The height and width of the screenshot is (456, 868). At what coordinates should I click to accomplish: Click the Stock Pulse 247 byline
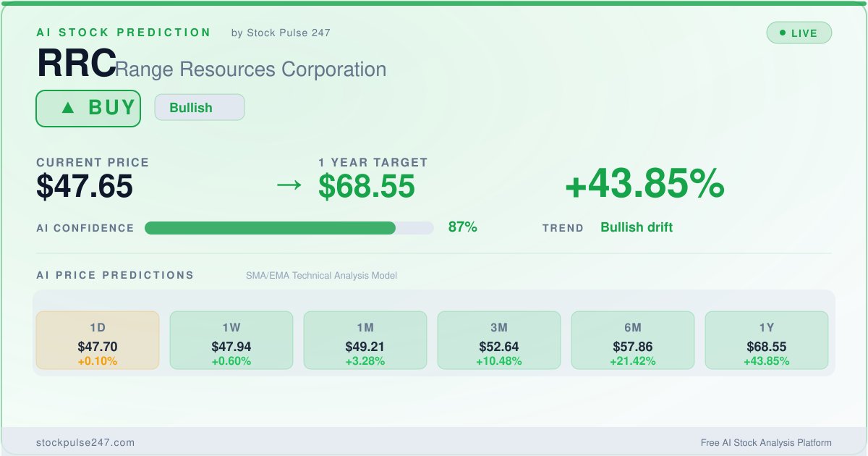coord(281,33)
